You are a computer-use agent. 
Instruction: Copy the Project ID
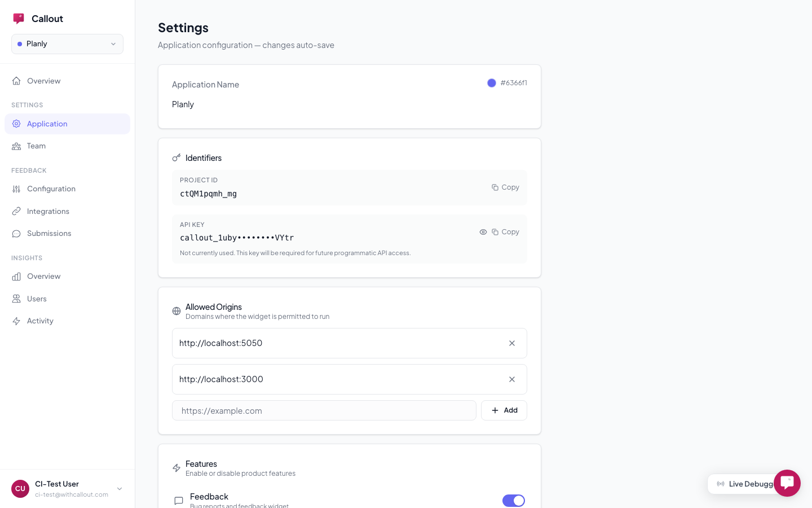pos(505,187)
